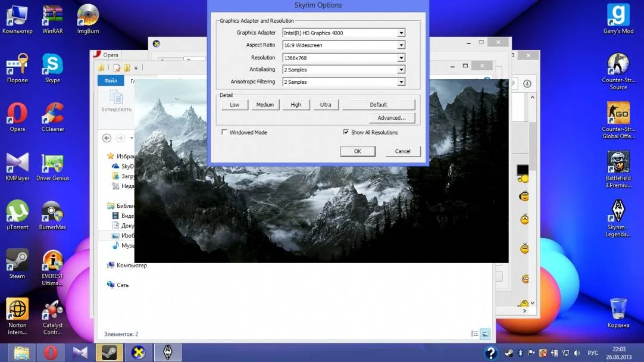This screenshot has width=644, height=362.
Task: Open KMPlayer from the taskbar
Action: click(x=80, y=352)
